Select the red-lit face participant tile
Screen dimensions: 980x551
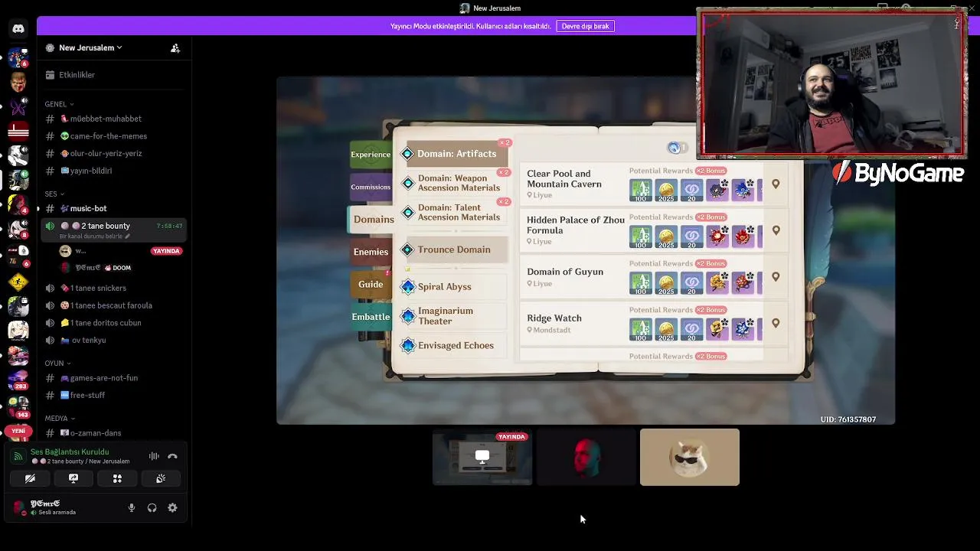coord(586,458)
